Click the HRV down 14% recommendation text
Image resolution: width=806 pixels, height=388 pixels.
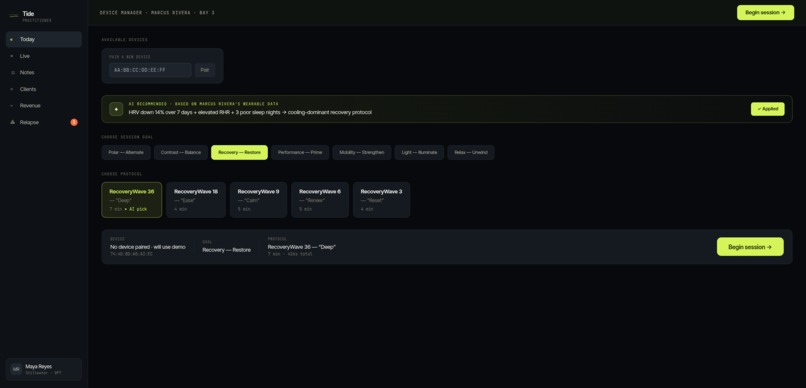[x=250, y=113]
